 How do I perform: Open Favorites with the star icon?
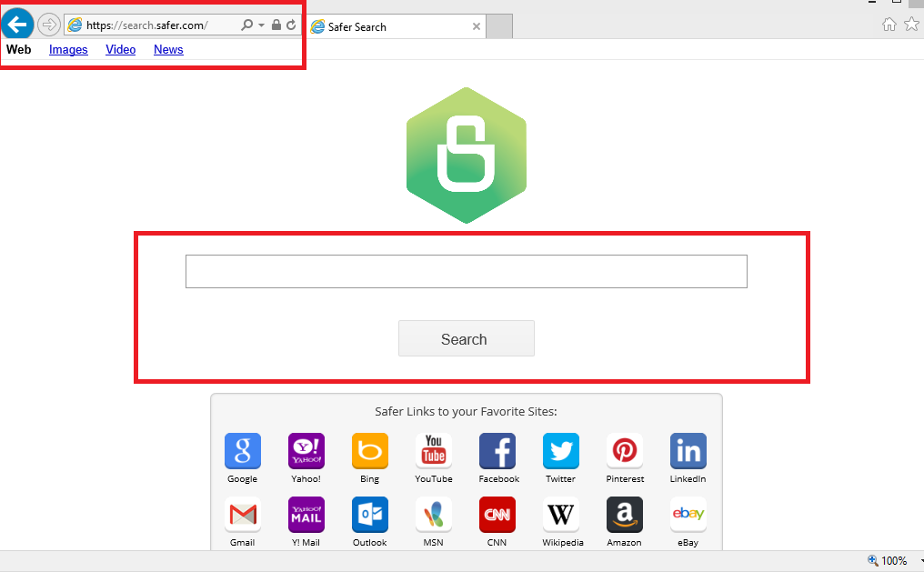pyautogui.click(x=911, y=25)
